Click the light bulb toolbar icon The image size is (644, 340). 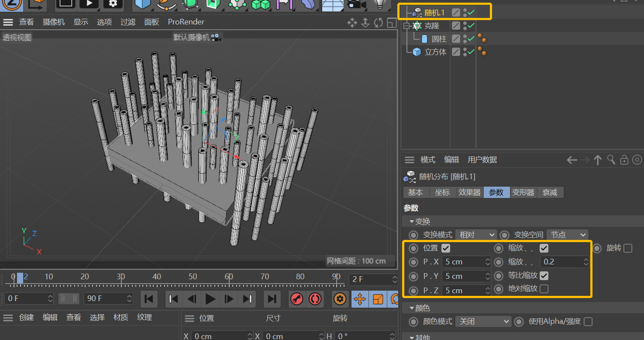coord(379,4)
